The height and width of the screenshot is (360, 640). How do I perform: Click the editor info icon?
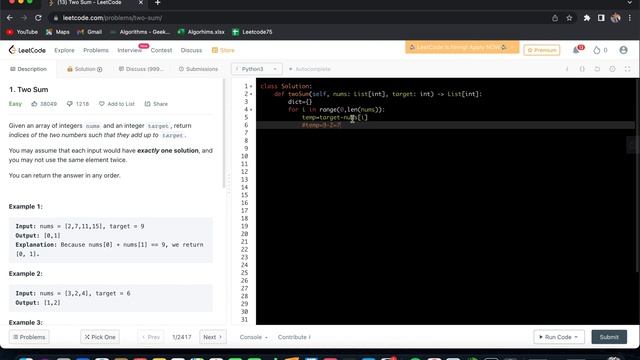pos(567,69)
